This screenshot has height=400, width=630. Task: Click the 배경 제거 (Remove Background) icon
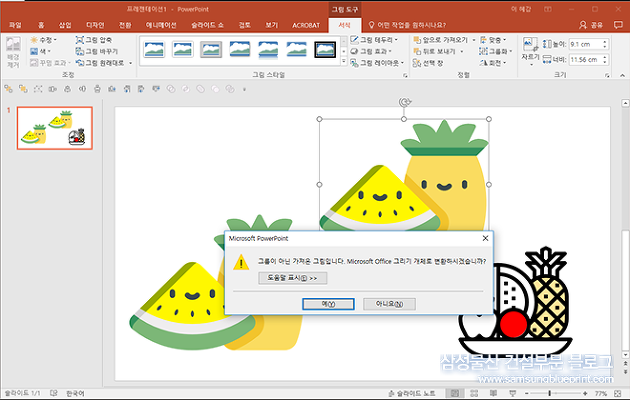(x=13, y=52)
